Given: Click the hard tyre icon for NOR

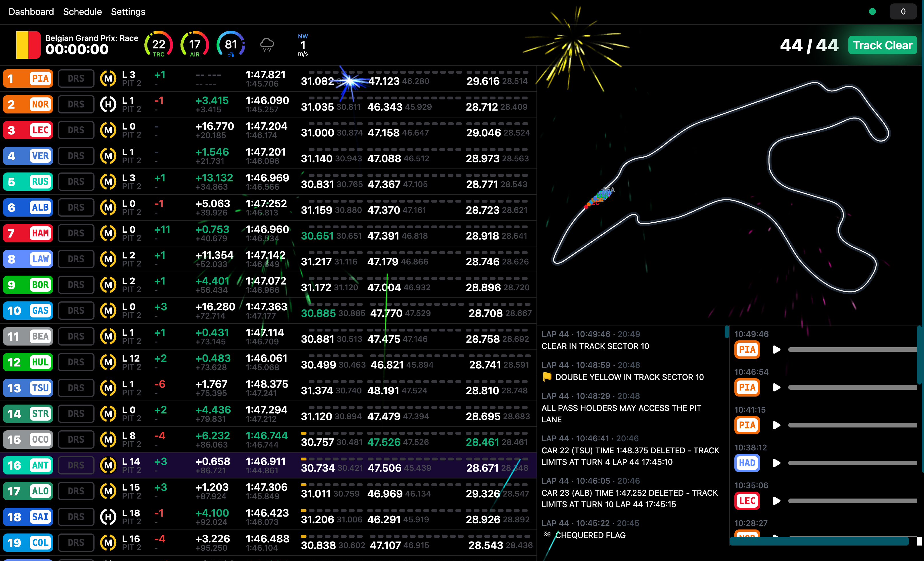Looking at the screenshot, I should click(x=108, y=104).
